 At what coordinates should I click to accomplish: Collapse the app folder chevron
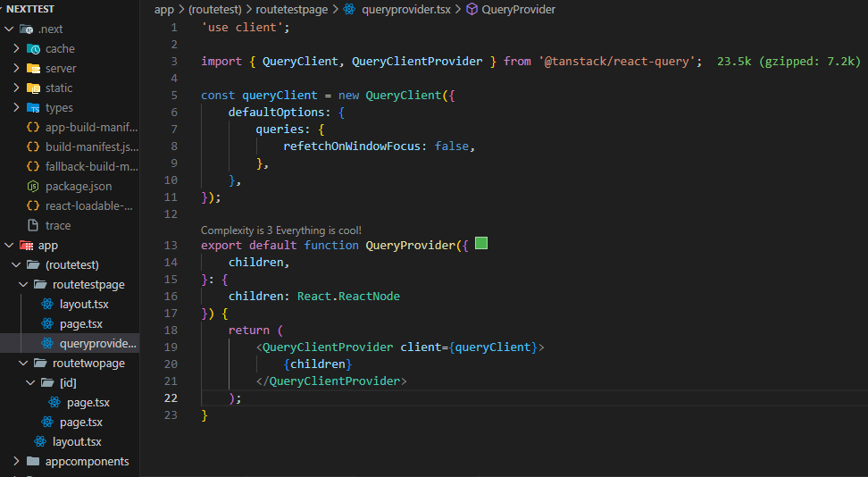pyautogui.click(x=10, y=245)
